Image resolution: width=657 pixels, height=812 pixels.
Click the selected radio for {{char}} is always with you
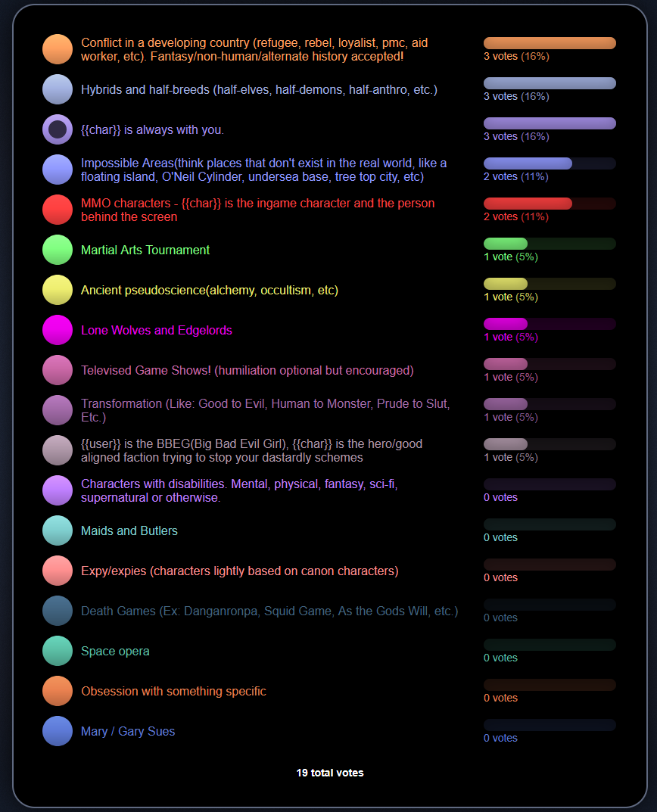58,129
